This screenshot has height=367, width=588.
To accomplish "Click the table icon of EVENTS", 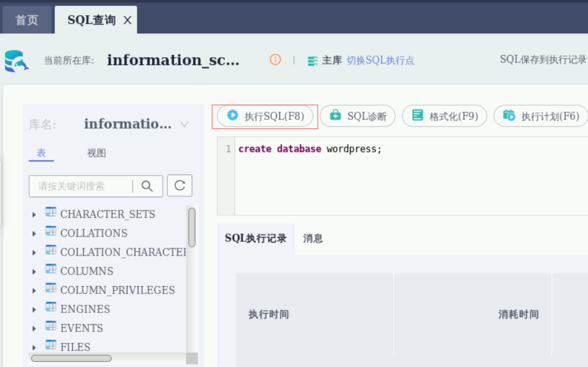I will 51,326.
